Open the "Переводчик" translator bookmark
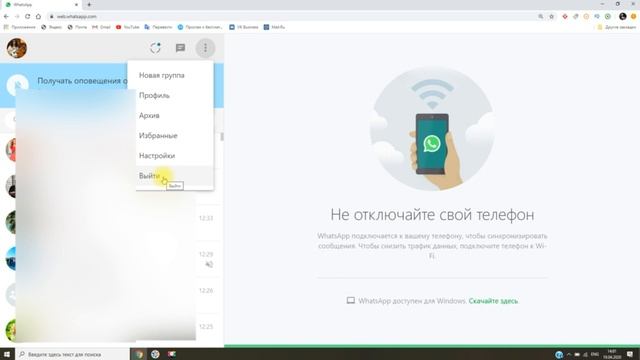 [x=158, y=27]
